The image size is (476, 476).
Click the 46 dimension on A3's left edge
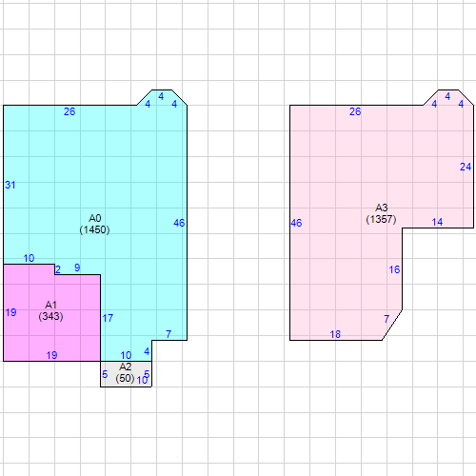coord(296,223)
